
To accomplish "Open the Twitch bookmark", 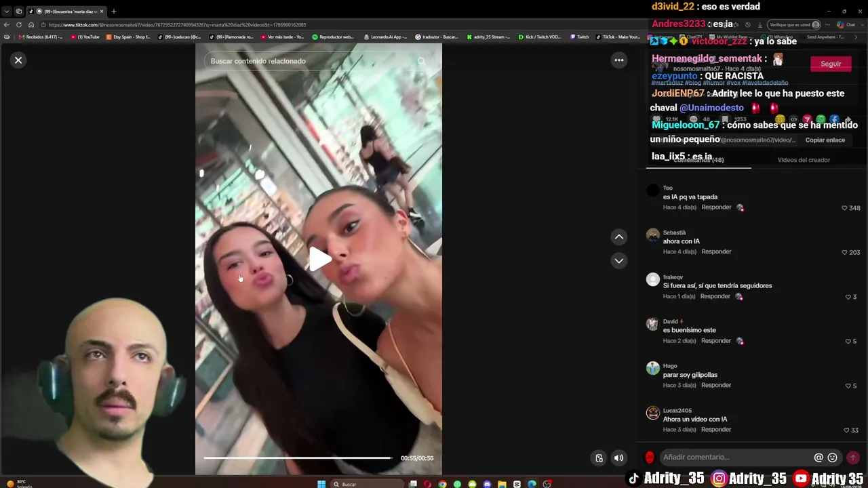I will (580, 37).
